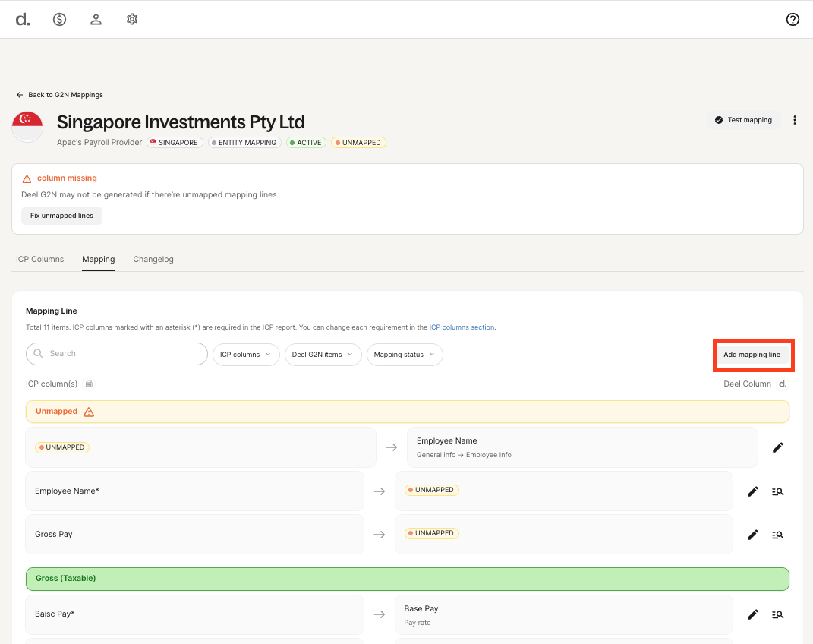
Task: Click the Test mapping button
Action: tap(743, 120)
